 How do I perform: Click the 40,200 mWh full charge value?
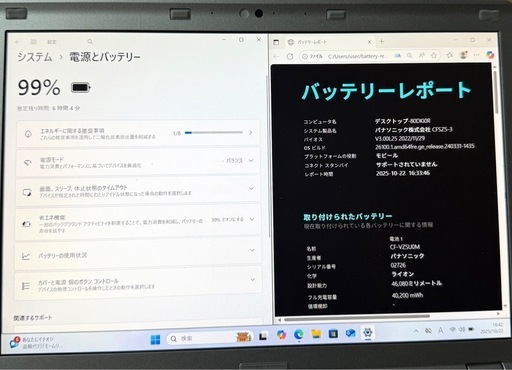(x=407, y=295)
